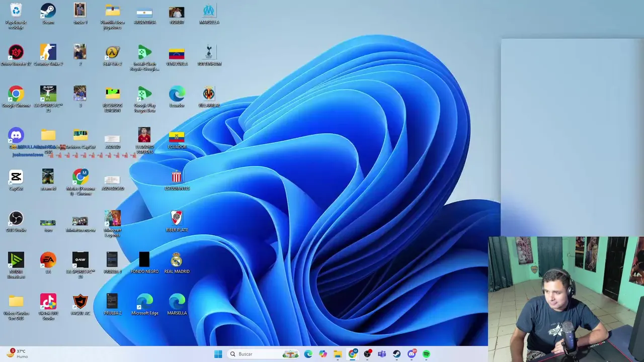Open the FONDO NEGRO image file

(x=144, y=263)
